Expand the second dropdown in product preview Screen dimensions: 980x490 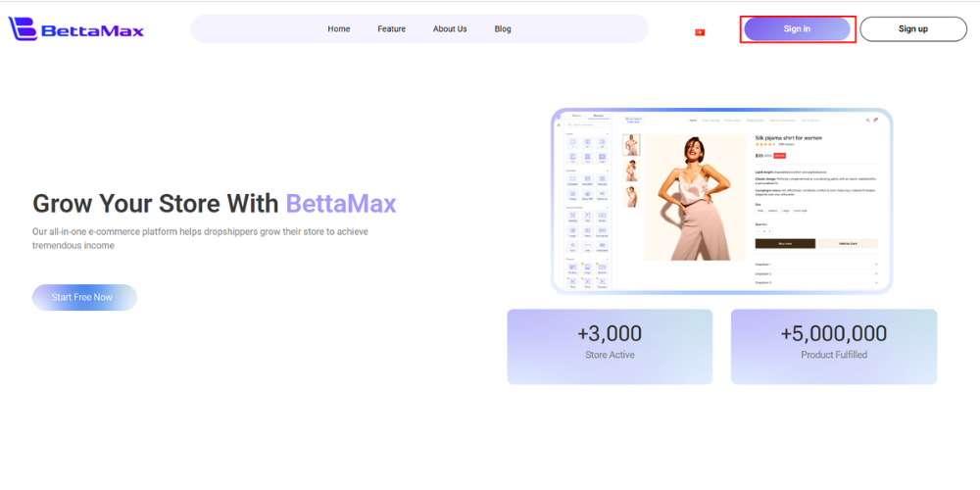[815, 273]
